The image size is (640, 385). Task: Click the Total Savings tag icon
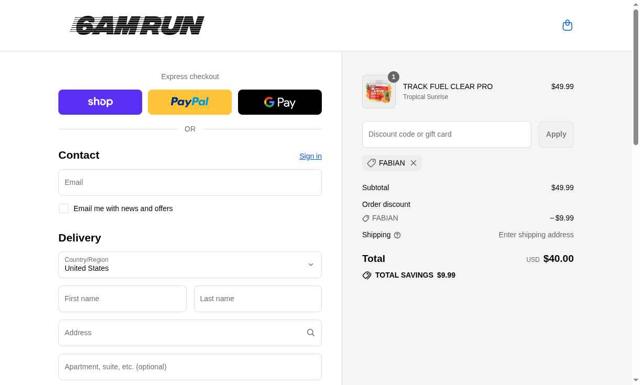pyautogui.click(x=367, y=275)
